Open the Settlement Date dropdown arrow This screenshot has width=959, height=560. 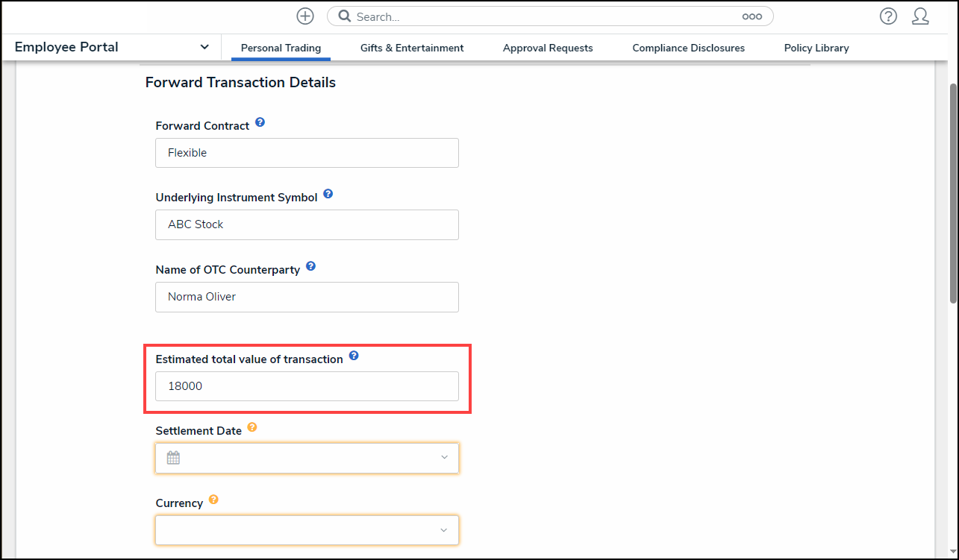[x=444, y=458]
